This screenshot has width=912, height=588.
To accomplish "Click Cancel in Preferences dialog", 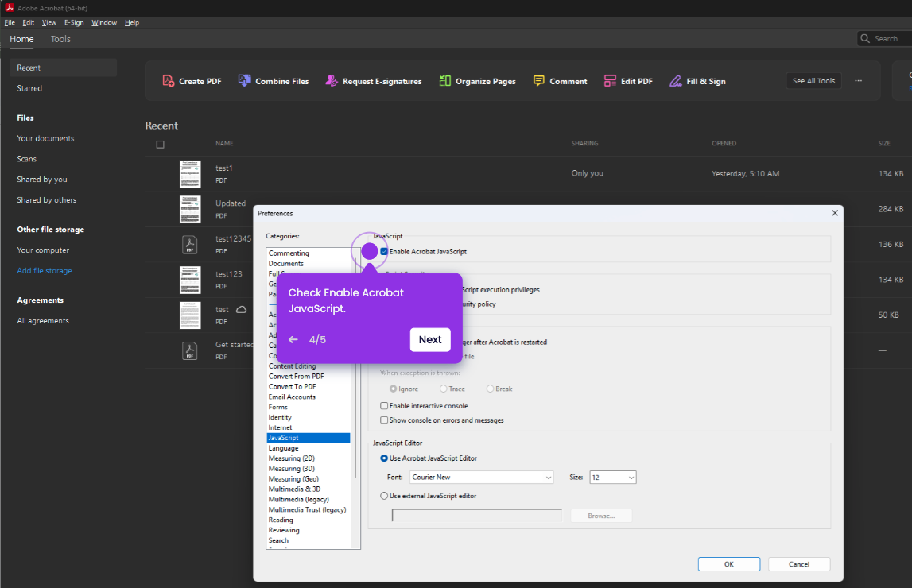I will tap(799, 564).
